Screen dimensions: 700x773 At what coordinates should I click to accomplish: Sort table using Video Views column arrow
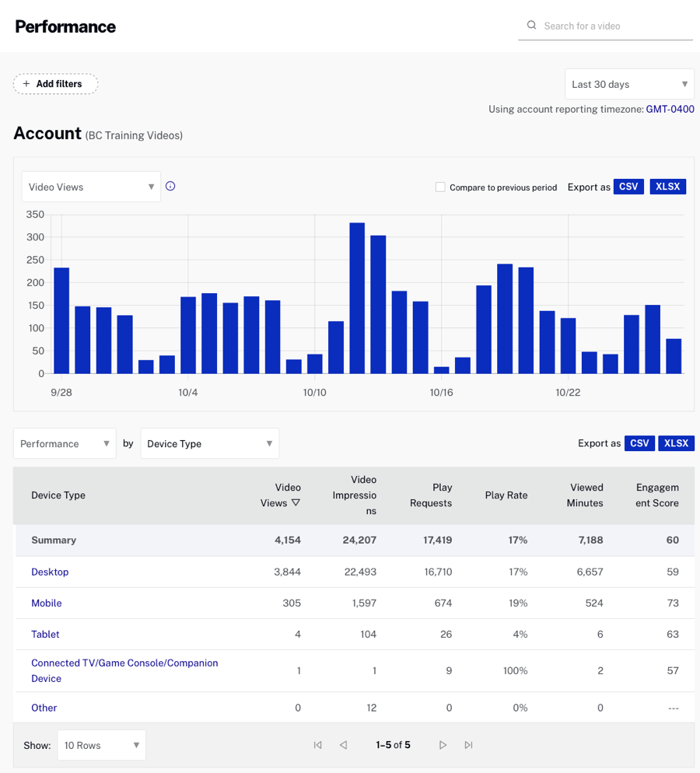[296, 503]
